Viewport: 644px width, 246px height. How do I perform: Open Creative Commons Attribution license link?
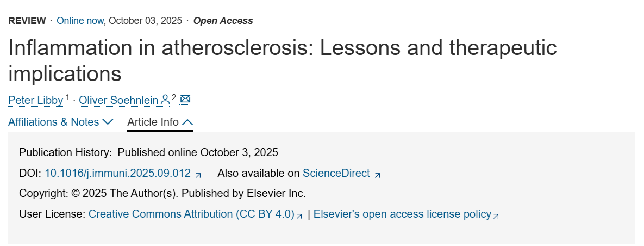pos(191,214)
